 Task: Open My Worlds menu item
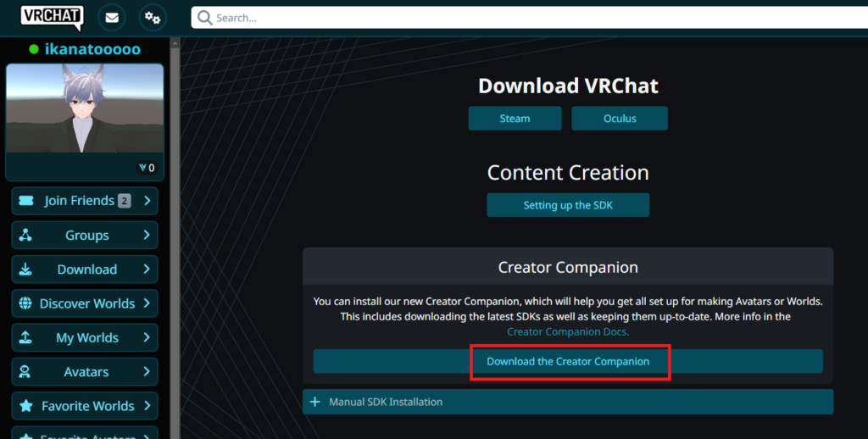[x=85, y=337]
